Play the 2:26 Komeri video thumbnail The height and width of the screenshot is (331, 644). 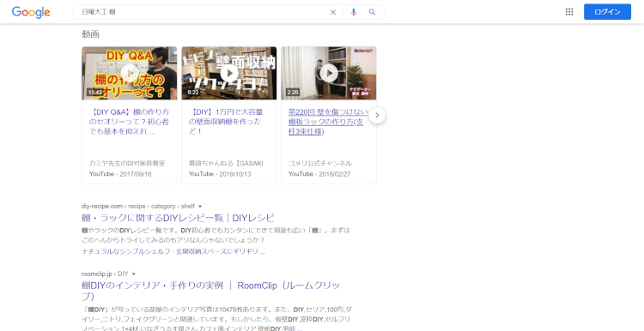[x=329, y=73]
